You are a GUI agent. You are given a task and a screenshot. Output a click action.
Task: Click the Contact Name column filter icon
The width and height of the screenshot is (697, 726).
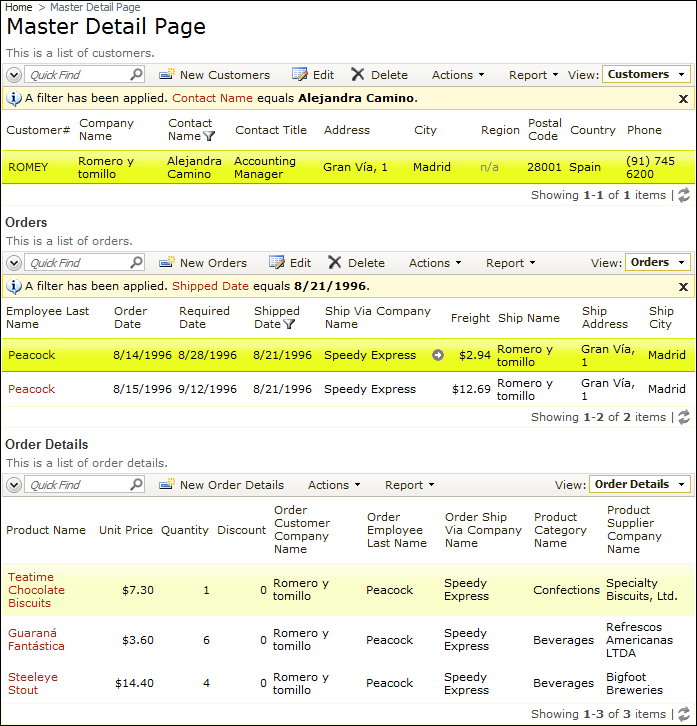click(x=209, y=136)
